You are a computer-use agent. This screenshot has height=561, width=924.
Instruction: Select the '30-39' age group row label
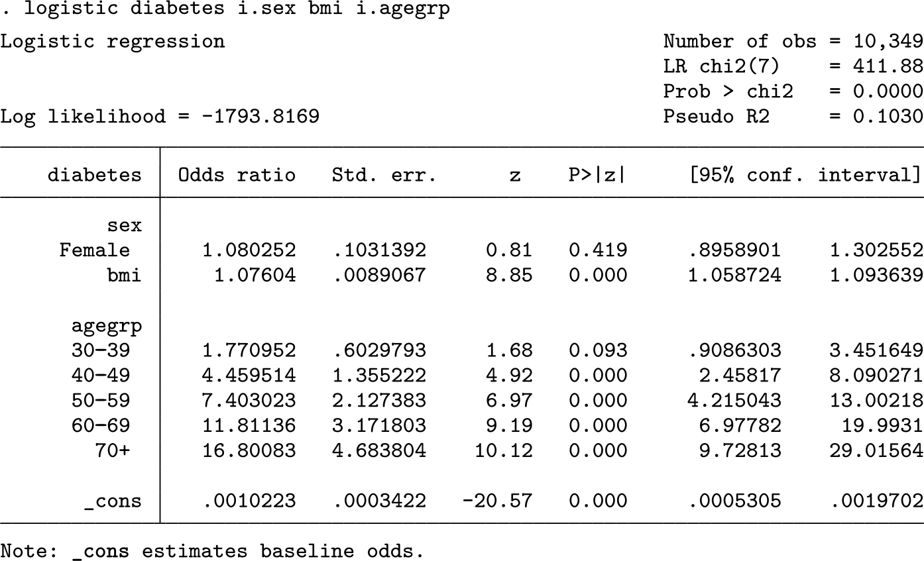pos(101,350)
